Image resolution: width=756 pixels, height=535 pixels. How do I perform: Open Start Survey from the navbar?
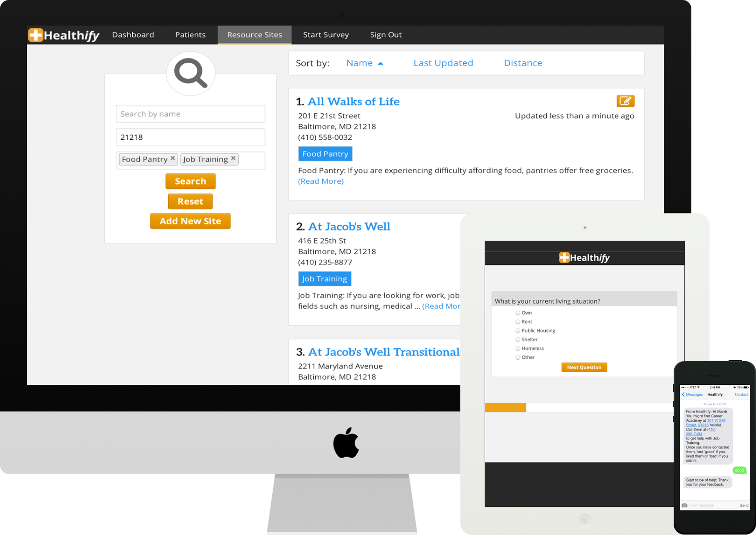tap(326, 35)
